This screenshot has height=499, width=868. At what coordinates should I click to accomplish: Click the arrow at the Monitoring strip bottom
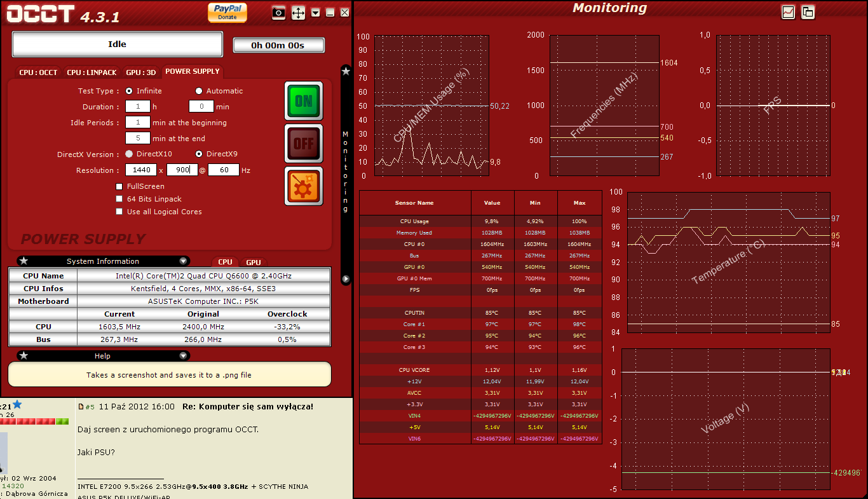pyautogui.click(x=346, y=278)
